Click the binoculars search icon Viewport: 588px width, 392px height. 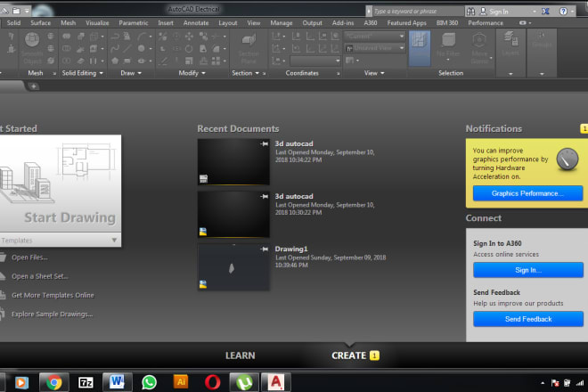471,12
